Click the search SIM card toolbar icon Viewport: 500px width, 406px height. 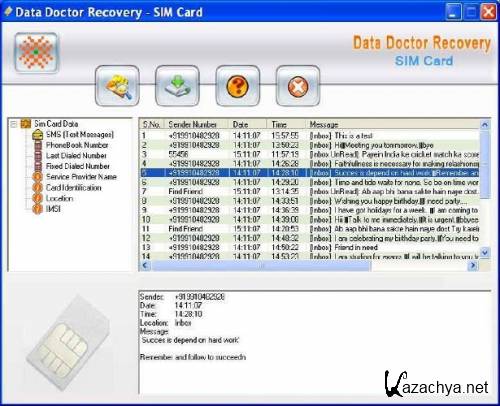click(x=117, y=86)
